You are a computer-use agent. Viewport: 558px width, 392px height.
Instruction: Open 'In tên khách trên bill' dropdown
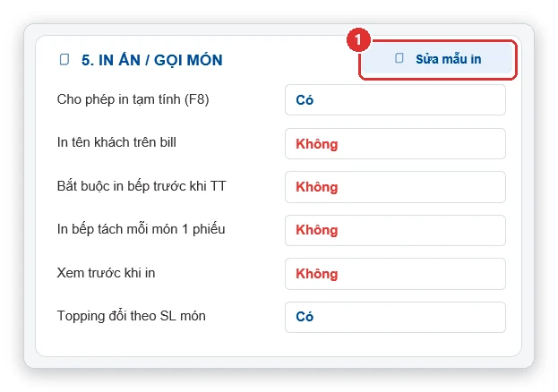tap(395, 144)
